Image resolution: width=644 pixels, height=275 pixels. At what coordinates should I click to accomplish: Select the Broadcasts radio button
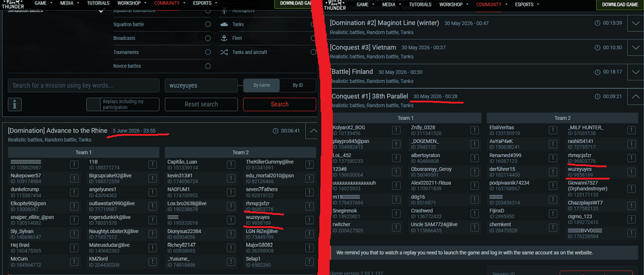[208, 38]
